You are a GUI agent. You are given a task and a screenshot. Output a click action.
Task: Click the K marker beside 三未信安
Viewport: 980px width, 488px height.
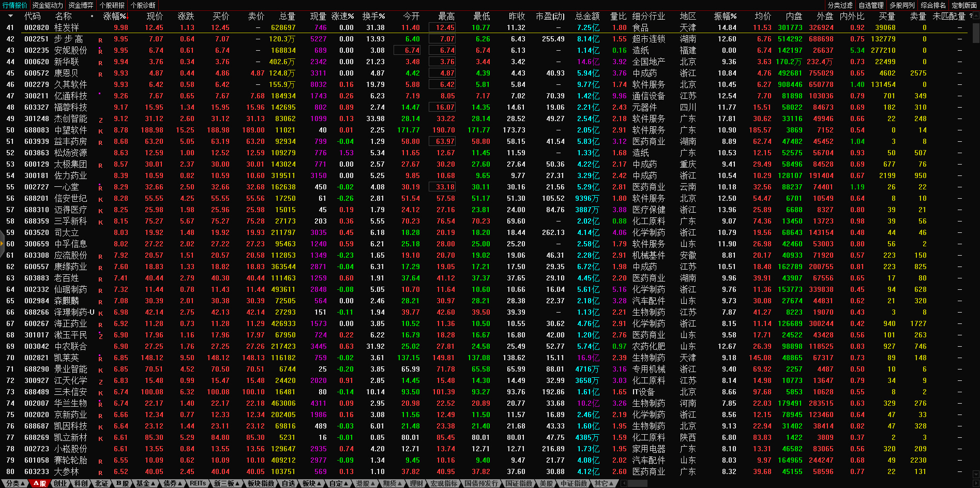coord(100,393)
